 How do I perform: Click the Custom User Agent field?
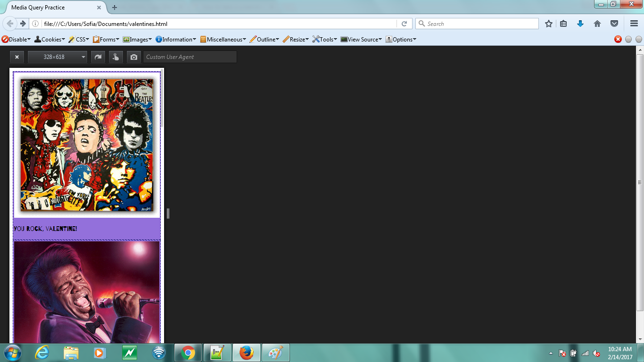pyautogui.click(x=190, y=57)
